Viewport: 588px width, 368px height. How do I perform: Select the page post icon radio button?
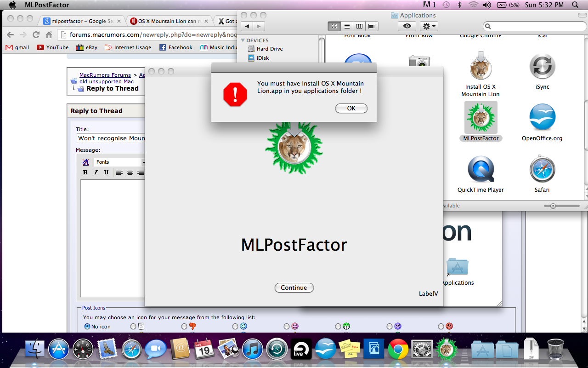[133, 327]
